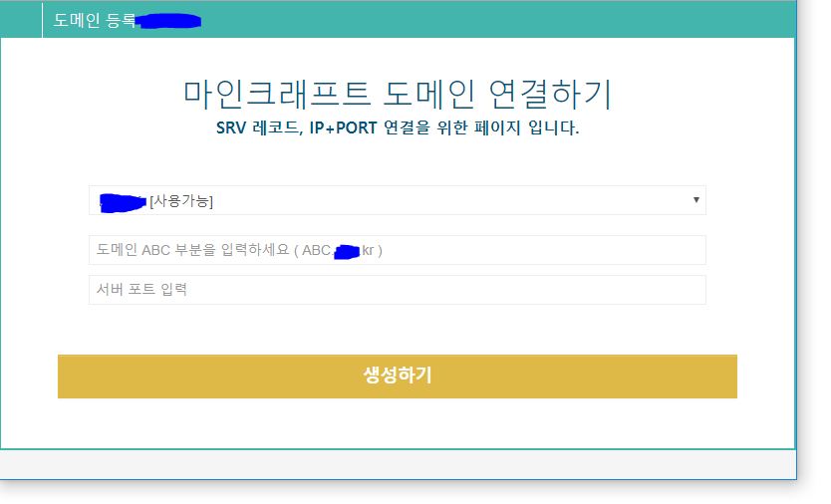Click the empty teal header bar area

tap(498, 20)
